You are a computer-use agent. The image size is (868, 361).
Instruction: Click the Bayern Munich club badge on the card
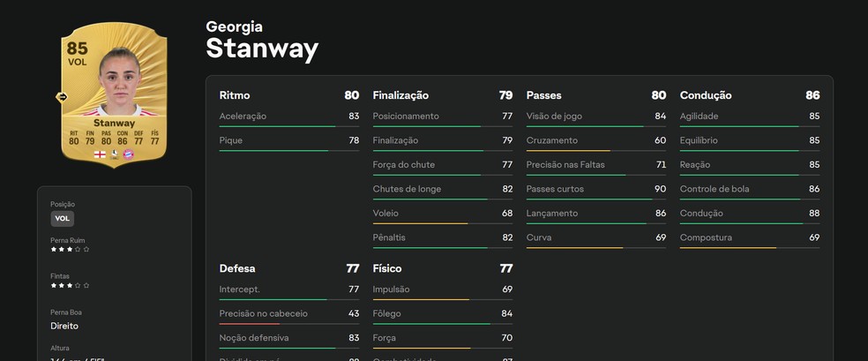point(129,154)
